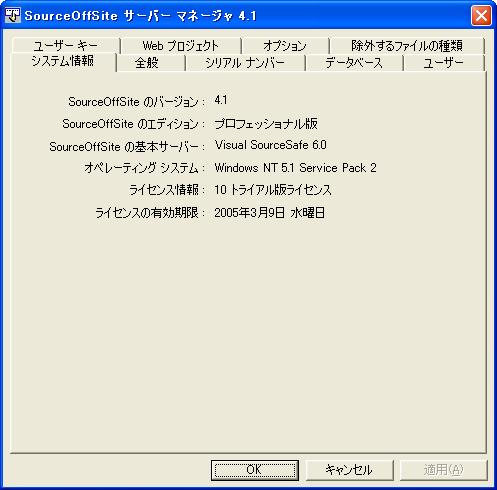
Task: Switch to the Web プロジェクト tab
Action: (x=180, y=46)
